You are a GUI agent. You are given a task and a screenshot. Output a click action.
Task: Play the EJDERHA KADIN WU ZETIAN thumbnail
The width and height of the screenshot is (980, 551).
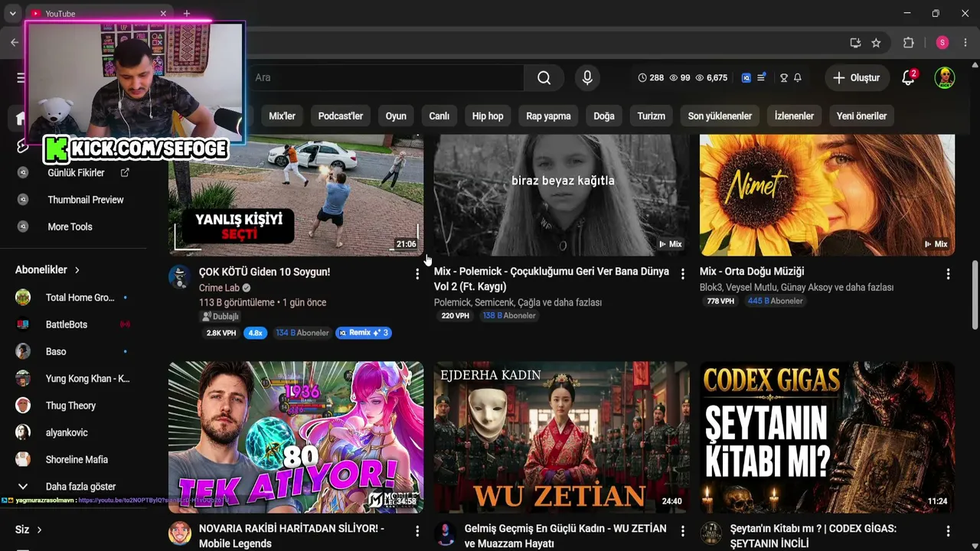click(561, 437)
